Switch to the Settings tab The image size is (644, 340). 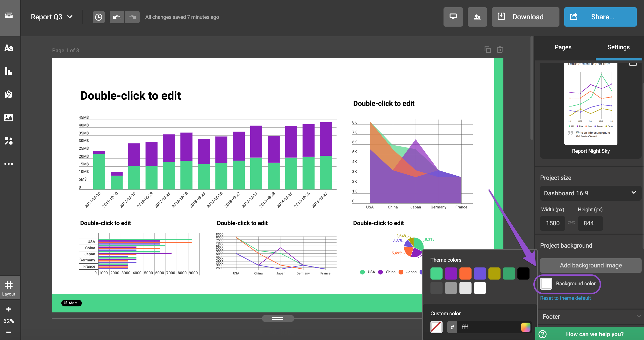tap(618, 47)
